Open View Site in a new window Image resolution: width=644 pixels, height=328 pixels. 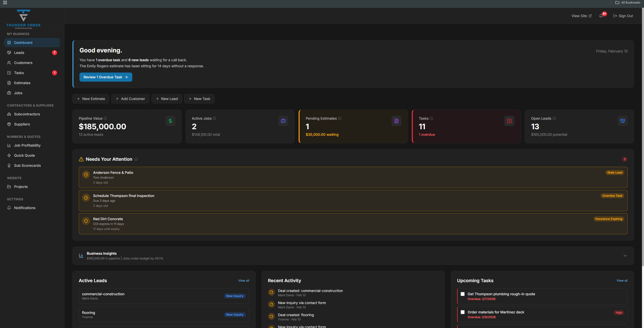pyautogui.click(x=581, y=16)
